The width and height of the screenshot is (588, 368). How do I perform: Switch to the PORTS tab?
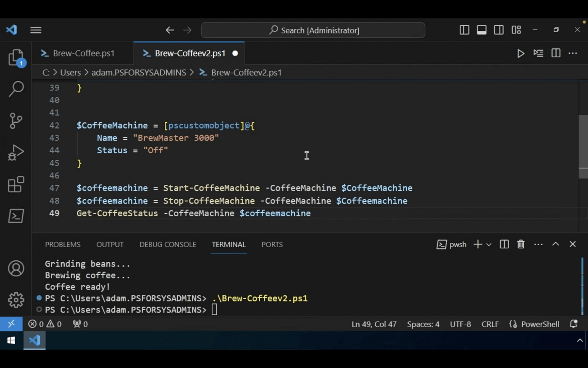[272, 245]
